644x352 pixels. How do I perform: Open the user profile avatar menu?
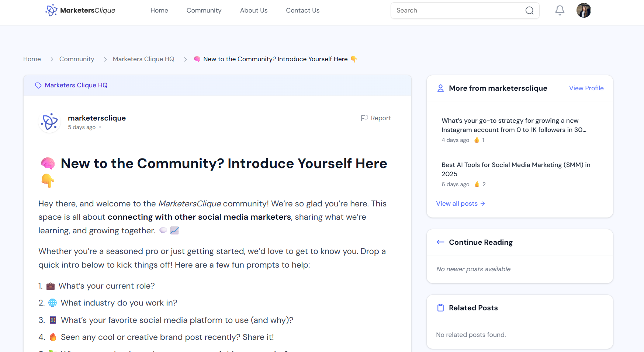tap(584, 10)
